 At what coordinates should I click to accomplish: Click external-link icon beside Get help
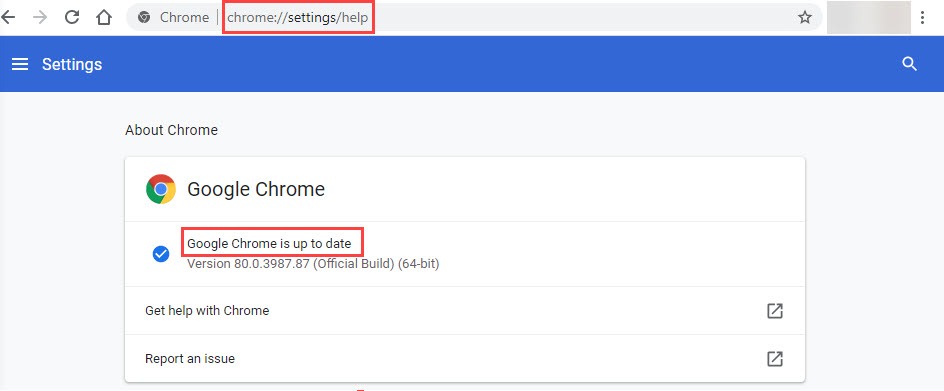775,311
